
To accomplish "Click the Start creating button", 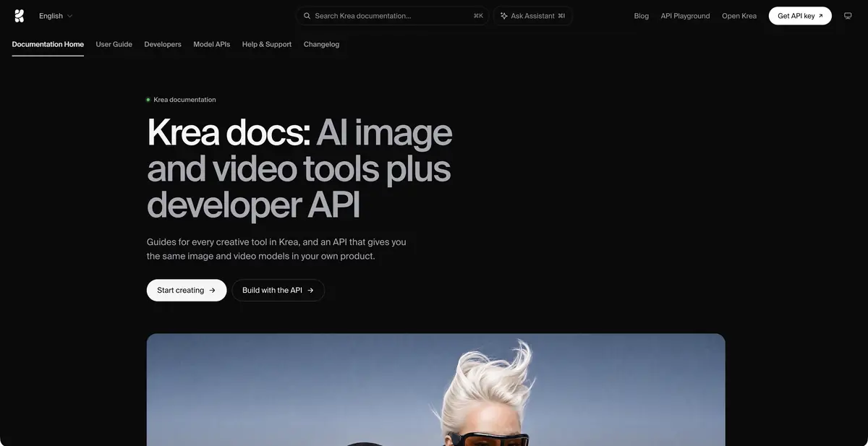I will [187, 291].
